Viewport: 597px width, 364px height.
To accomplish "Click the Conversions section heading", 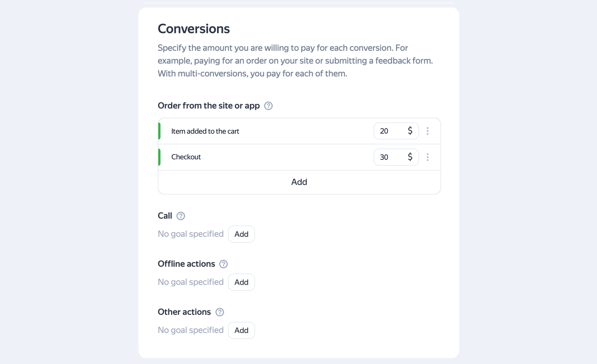I will click(x=194, y=29).
